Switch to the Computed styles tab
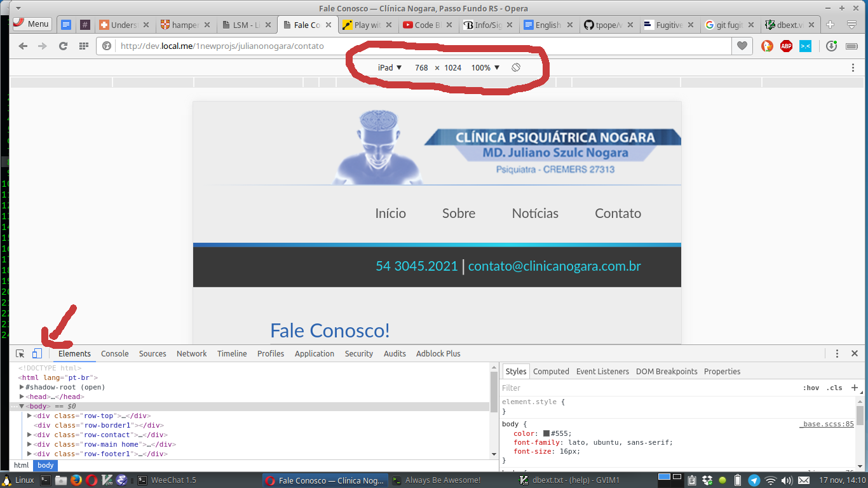The width and height of the screenshot is (868, 488). pyautogui.click(x=551, y=371)
